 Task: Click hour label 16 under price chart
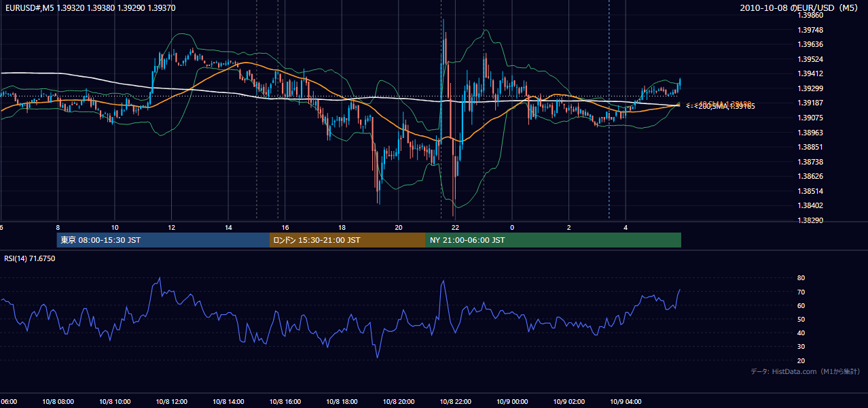(285, 227)
